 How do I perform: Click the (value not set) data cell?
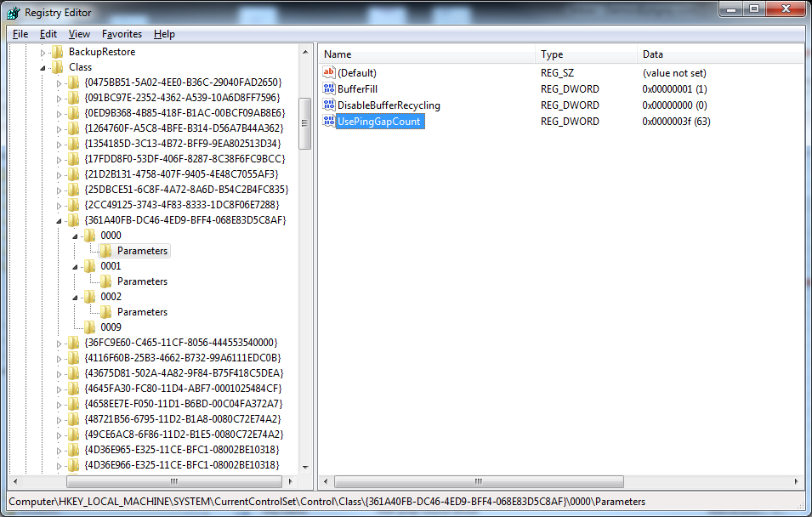pyautogui.click(x=674, y=73)
